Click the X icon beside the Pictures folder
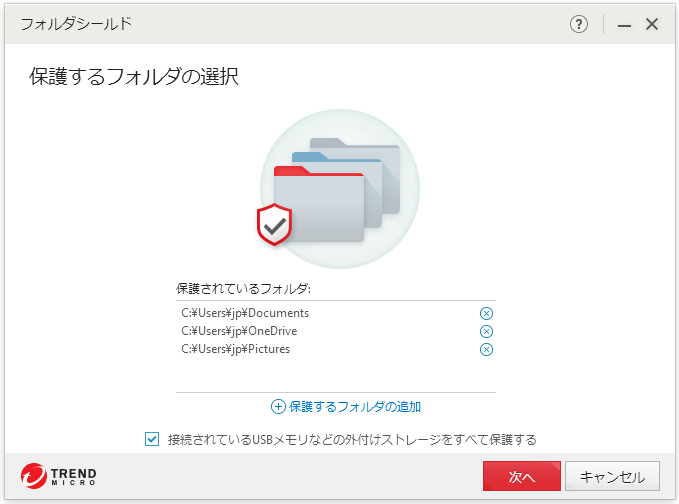The image size is (679, 504). pos(486,349)
